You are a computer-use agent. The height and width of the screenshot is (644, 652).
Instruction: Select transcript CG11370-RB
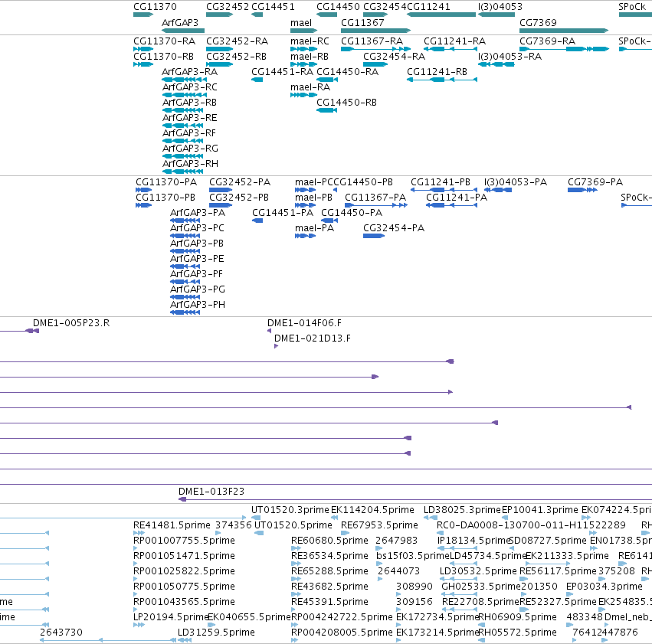click(143, 64)
